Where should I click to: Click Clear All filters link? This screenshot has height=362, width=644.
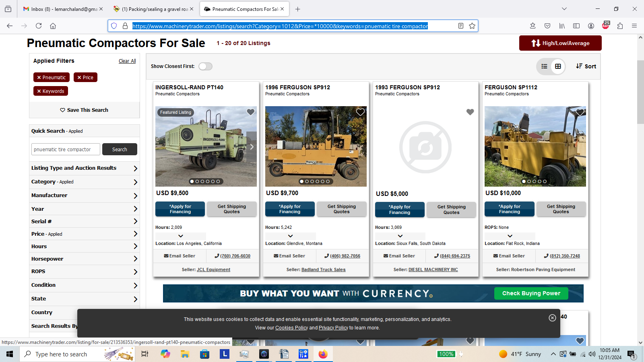[x=127, y=61]
